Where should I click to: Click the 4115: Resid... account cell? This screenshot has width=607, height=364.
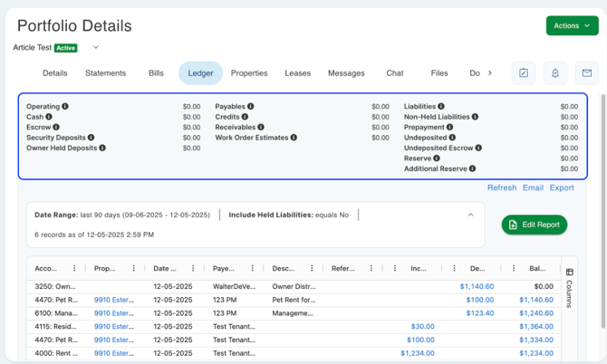55,327
